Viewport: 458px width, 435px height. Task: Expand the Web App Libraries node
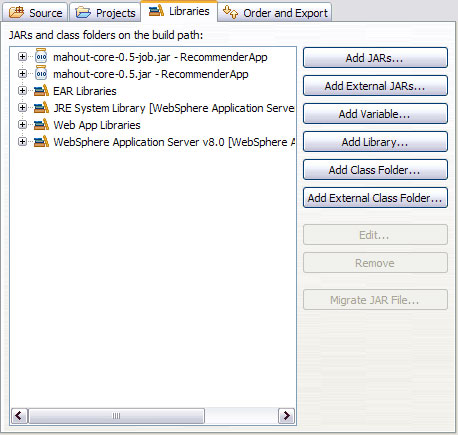pyautogui.click(x=22, y=124)
